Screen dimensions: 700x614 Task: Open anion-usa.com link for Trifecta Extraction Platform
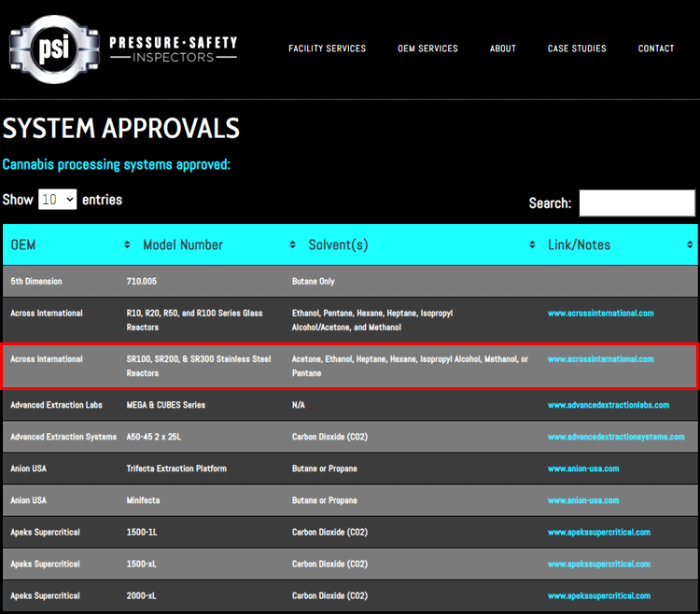pos(582,468)
